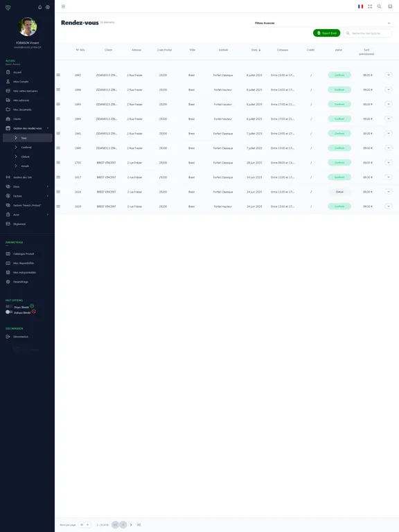
Task: Go to the next page
Action: point(131,525)
